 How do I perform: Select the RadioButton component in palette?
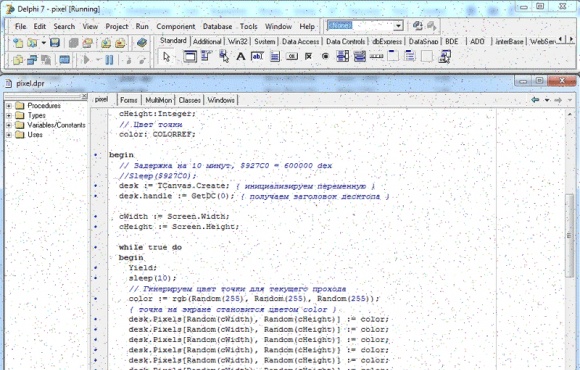(x=326, y=57)
